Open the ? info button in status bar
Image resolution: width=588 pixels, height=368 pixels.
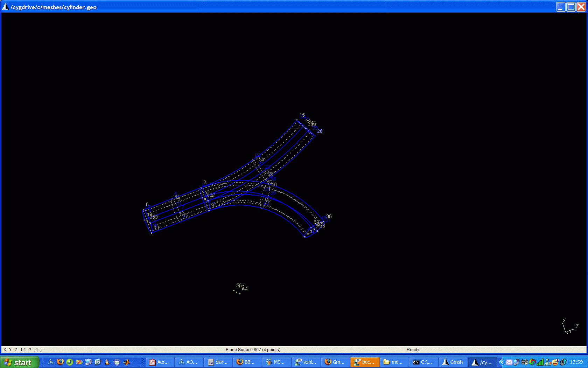(30, 350)
